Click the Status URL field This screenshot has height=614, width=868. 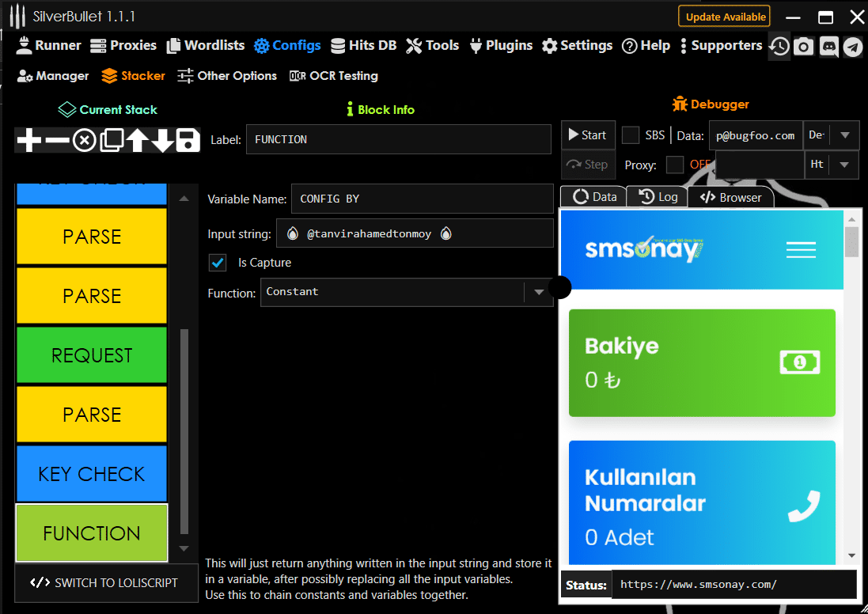pyautogui.click(x=734, y=585)
